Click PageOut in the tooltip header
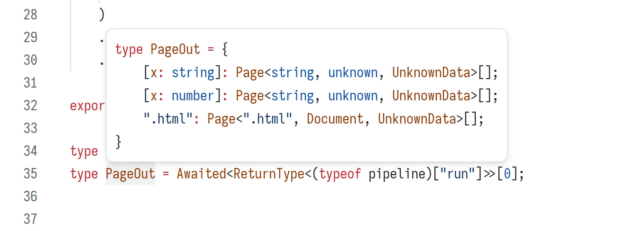This screenshot has height=231, width=644. pos(175,49)
